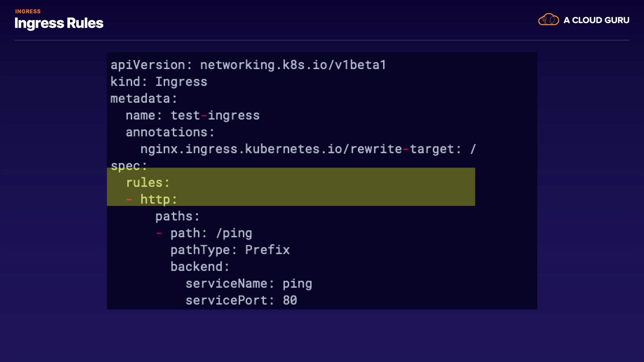Click the "spec:" key

(x=129, y=166)
